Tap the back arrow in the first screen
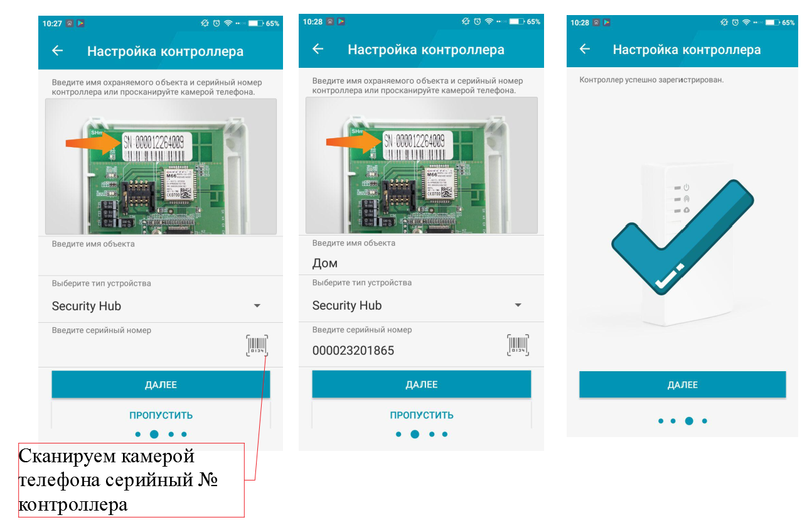Image resolution: width=812 pixels, height=532 pixels. pyautogui.click(x=58, y=51)
